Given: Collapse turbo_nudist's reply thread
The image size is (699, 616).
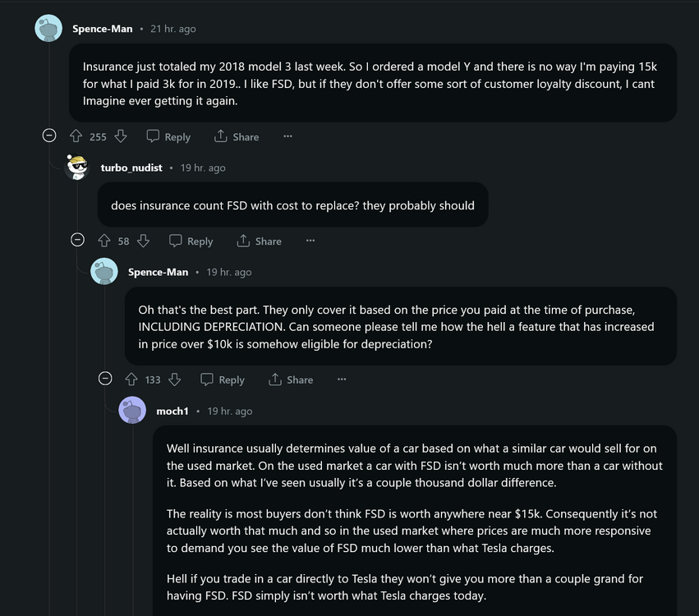Looking at the screenshot, I should pos(77,241).
